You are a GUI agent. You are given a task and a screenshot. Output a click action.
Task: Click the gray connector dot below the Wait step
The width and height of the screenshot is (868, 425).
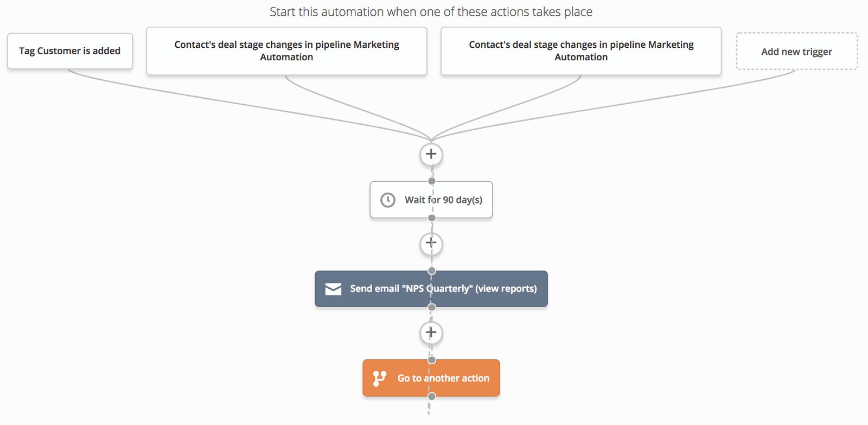pyautogui.click(x=431, y=217)
